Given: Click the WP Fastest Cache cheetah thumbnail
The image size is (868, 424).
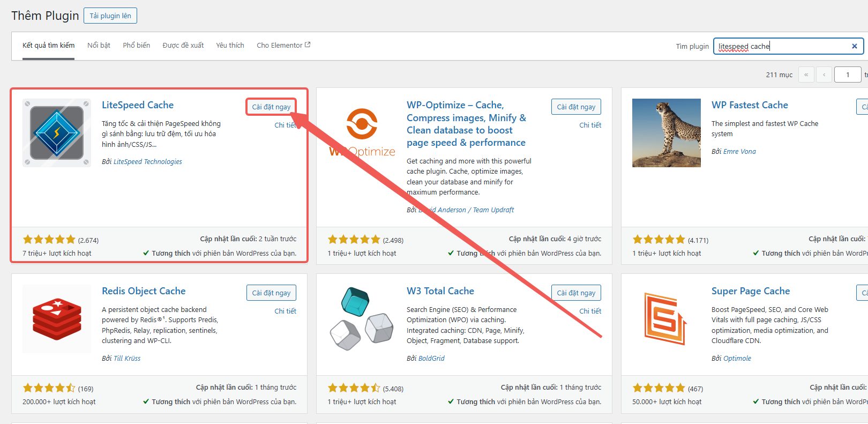Looking at the screenshot, I should (666, 133).
